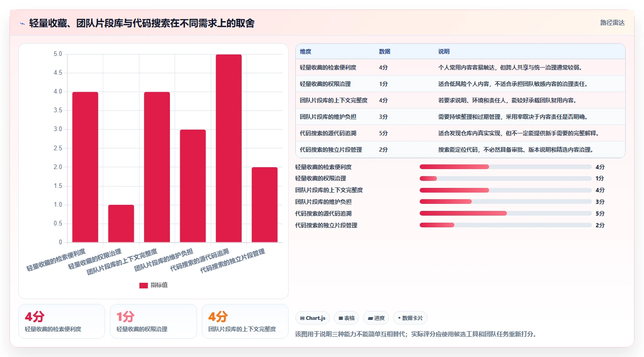Click the 指标值 legend text
The image size is (644, 357).
(159, 286)
